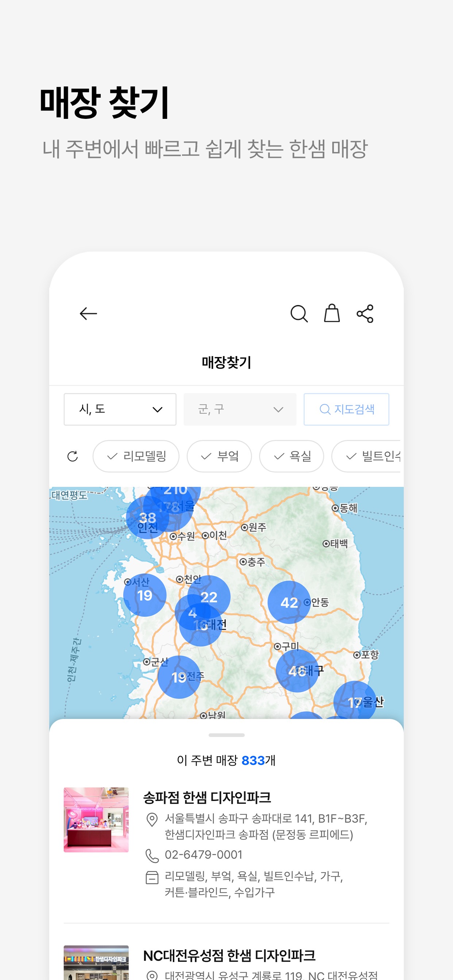Viewport: 453px width, 980px height.
Task: Open the shopping bag cart icon
Action: 332,313
